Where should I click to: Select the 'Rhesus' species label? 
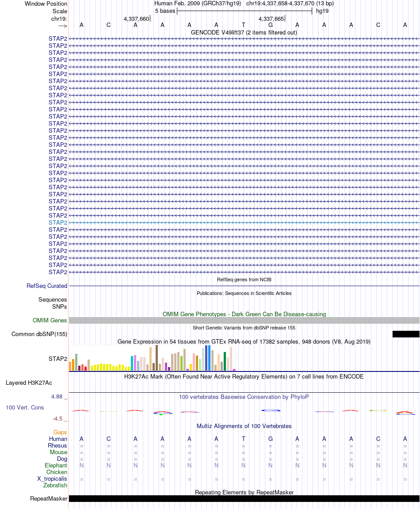pos(57,446)
